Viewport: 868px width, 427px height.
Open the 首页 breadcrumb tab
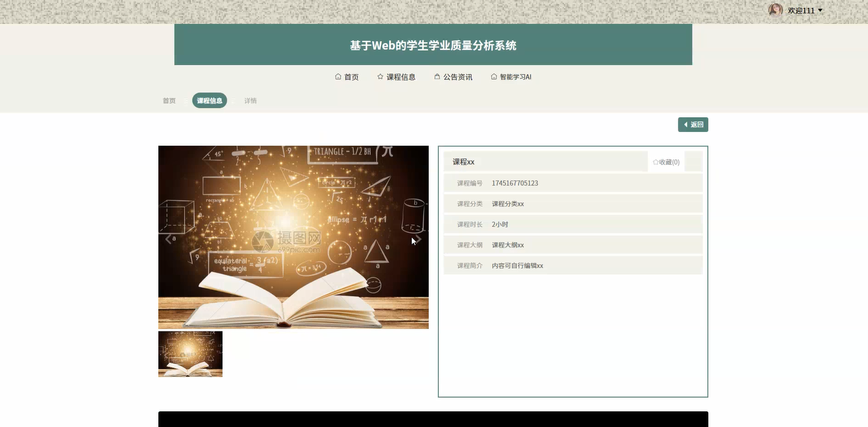[169, 100]
